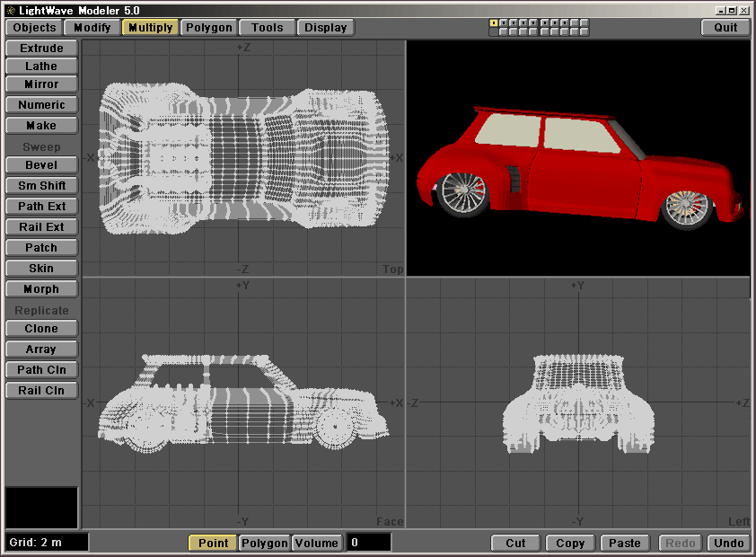The height and width of the screenshot is (557, 756).
Task: Open the Display tab
Action: pyautogui.click(x=326, y=28)
